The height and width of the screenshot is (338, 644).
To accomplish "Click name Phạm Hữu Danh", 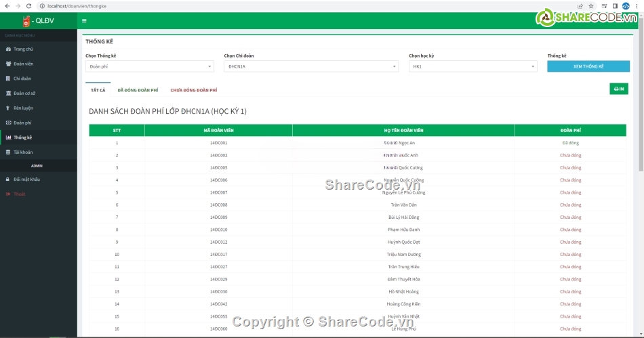I will click(404, 230).
